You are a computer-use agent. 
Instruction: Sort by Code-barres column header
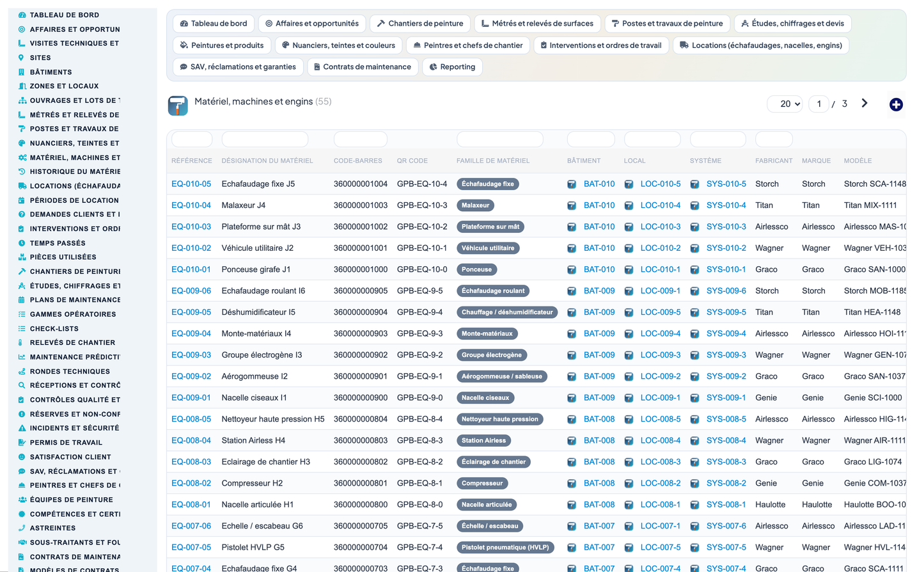[358, 161]
